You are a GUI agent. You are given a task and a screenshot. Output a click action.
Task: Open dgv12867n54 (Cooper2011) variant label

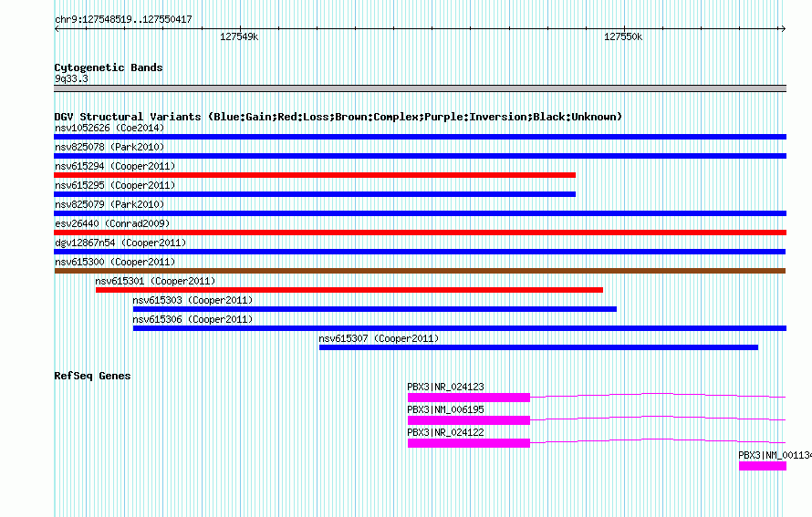click(x=120, y=243)
